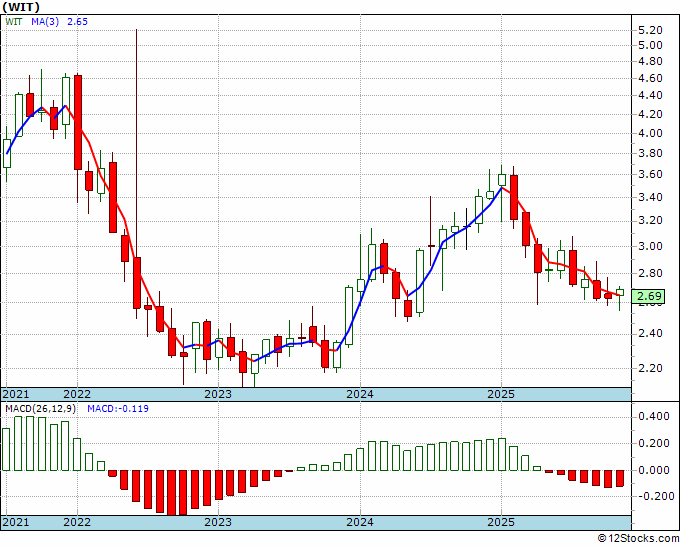
Task: Click the 2.69 current price tag
Action: 648,296
